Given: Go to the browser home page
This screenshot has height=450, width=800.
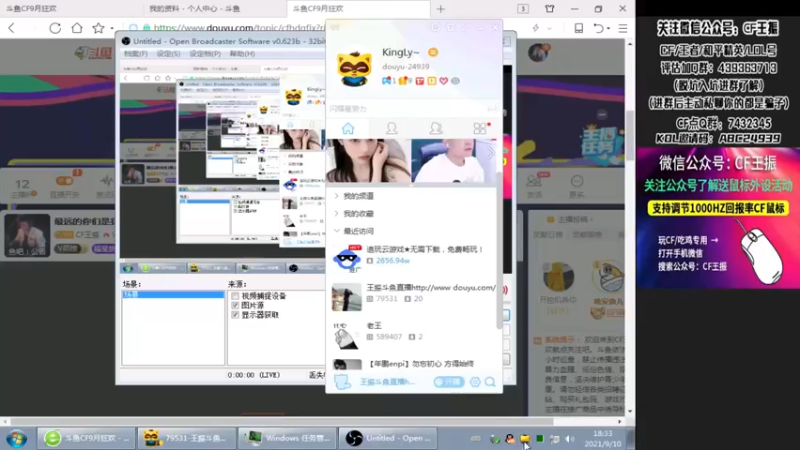Looking at the screenshot, I should (x=77, y=28).
